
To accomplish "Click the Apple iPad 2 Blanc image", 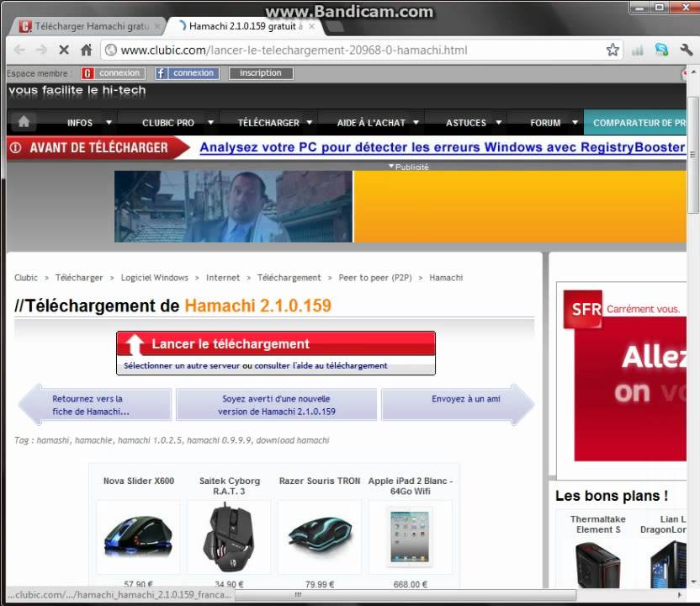I will pos(410,537).
